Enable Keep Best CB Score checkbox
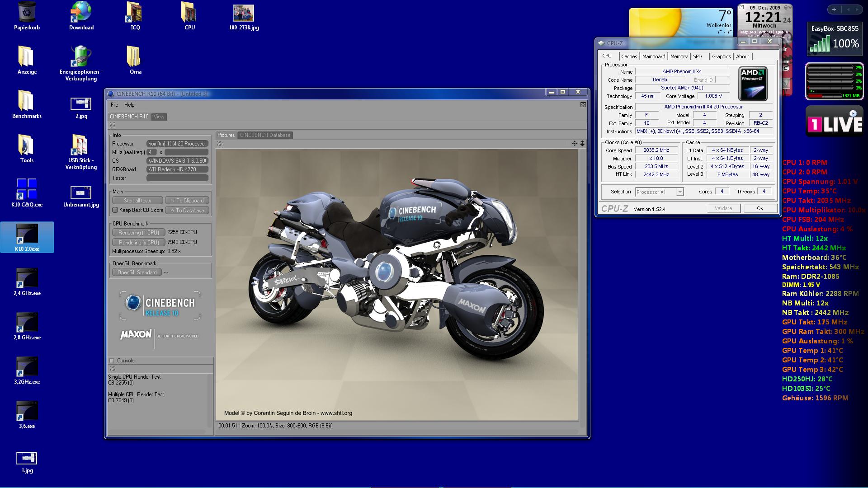This screenshot has height=488, width=868. click(115, 210)
